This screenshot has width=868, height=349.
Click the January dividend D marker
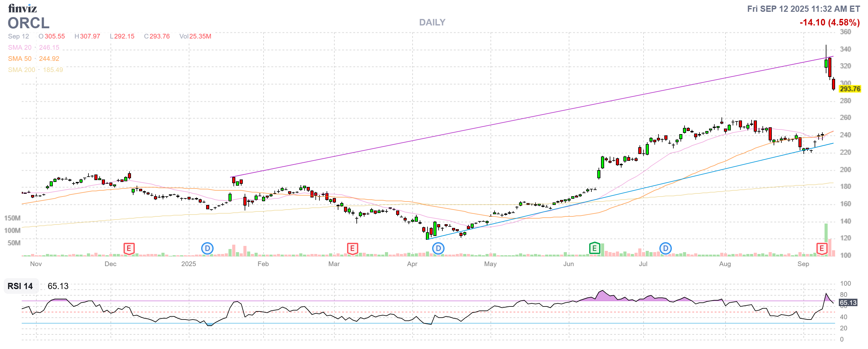click(x=207, y=249)
